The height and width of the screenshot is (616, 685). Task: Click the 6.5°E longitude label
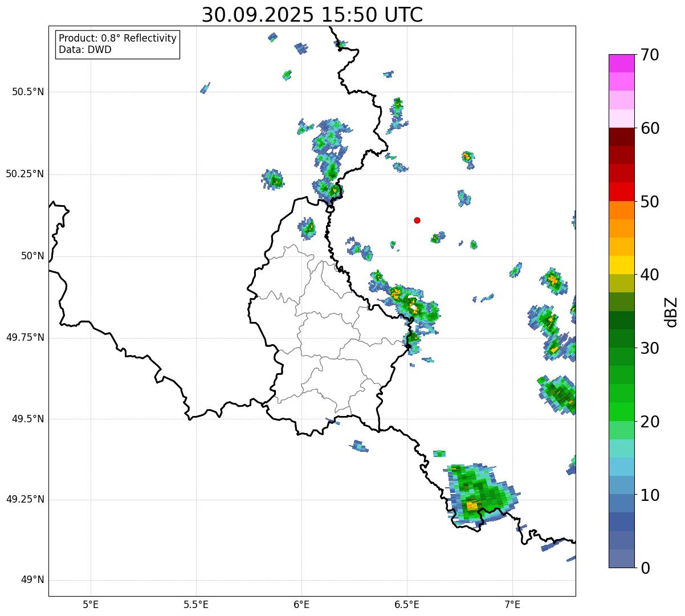[407, 604]
